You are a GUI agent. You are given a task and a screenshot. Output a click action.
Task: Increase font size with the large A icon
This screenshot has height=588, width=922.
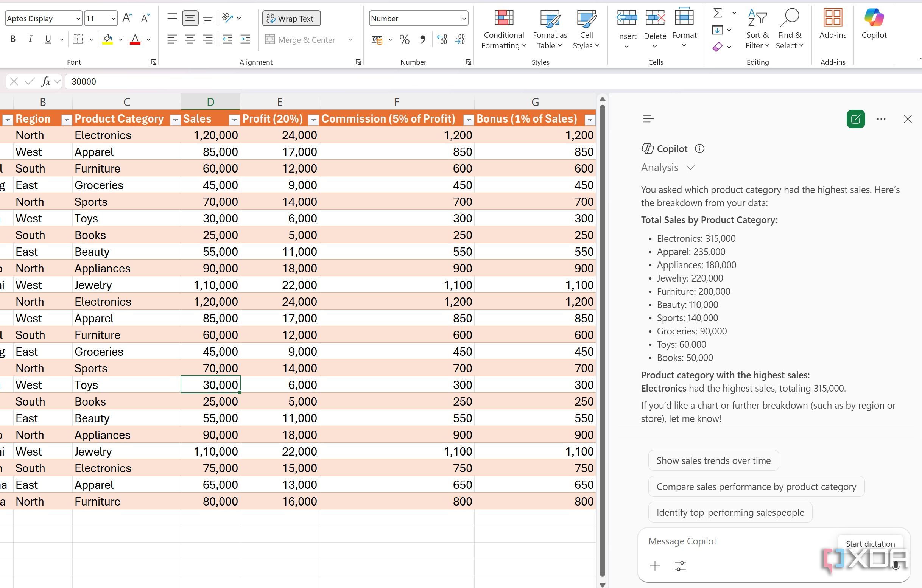pyautogui.click(x=128, y=18)
